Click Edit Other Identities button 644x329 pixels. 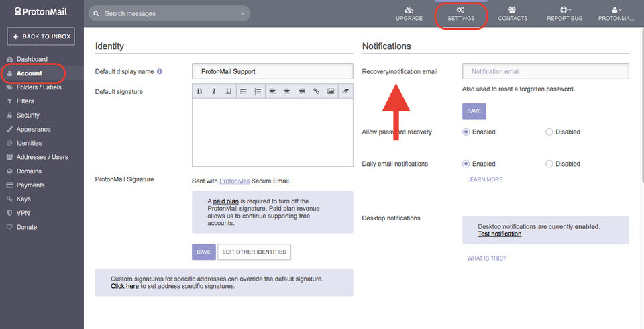click(x=254, y=252)
